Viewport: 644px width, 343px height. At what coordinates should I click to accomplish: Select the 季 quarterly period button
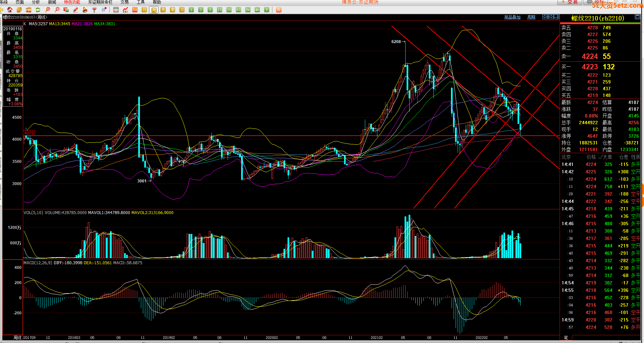[173, 10]
